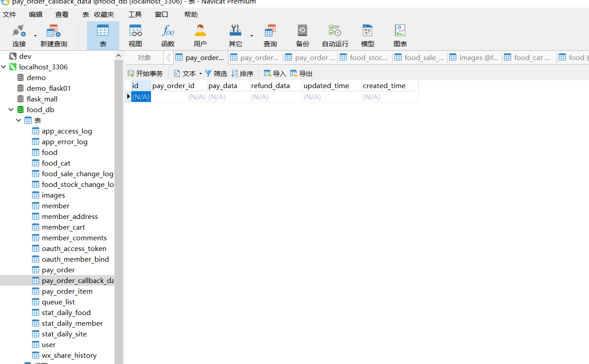Click the created_time column header
The height and width of the screenshot is (364, 589).
point(390,85)
